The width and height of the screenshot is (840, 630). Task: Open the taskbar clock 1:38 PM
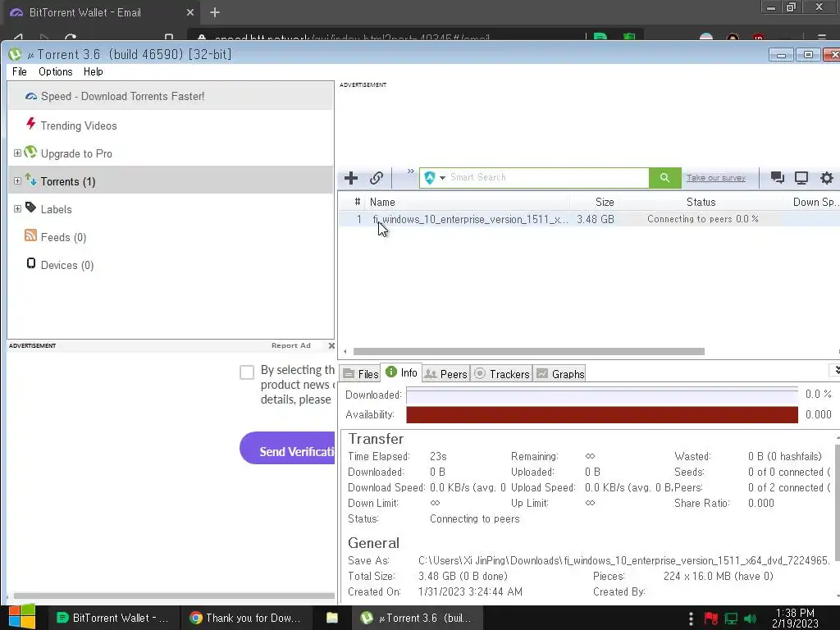tap(795, 618)
